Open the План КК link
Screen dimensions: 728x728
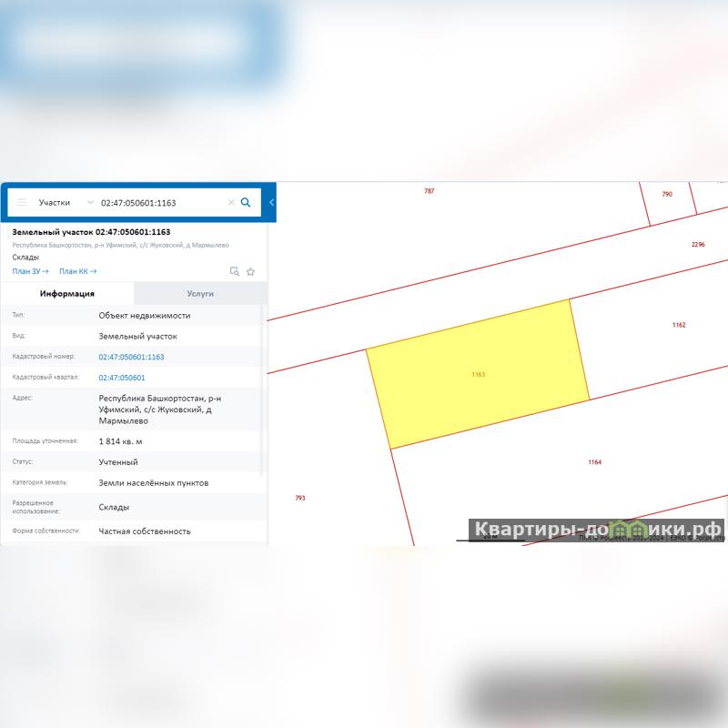(77, 271)
